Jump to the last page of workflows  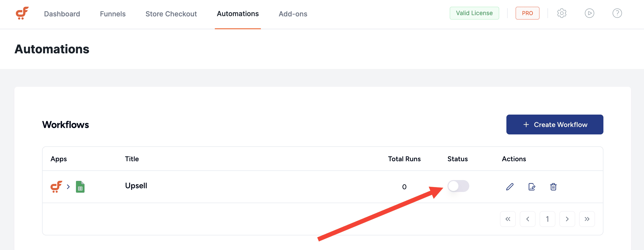[587, 219]
